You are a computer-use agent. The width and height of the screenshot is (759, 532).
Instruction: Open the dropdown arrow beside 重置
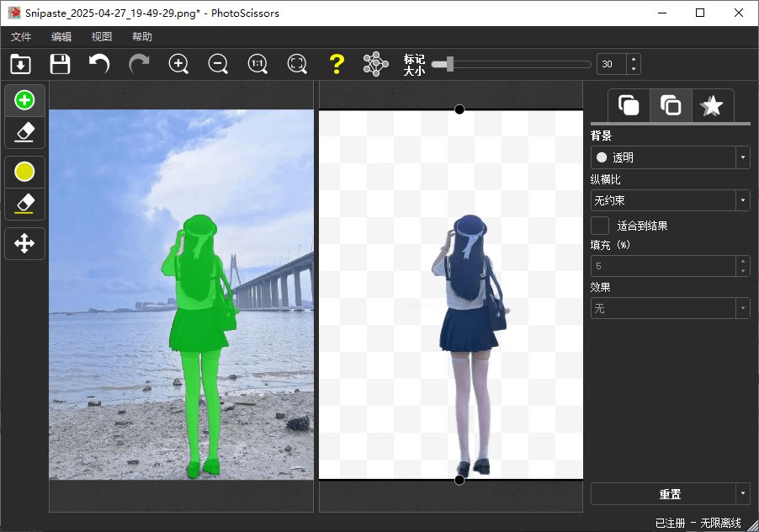pyautogui.click(x=742, y=493)
